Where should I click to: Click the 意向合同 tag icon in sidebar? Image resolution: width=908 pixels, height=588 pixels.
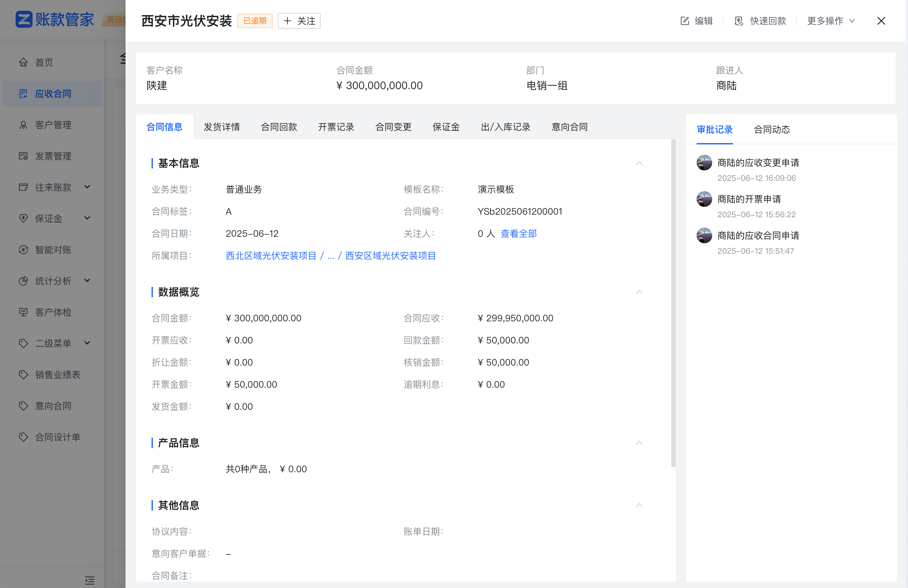tap(23, 406)
